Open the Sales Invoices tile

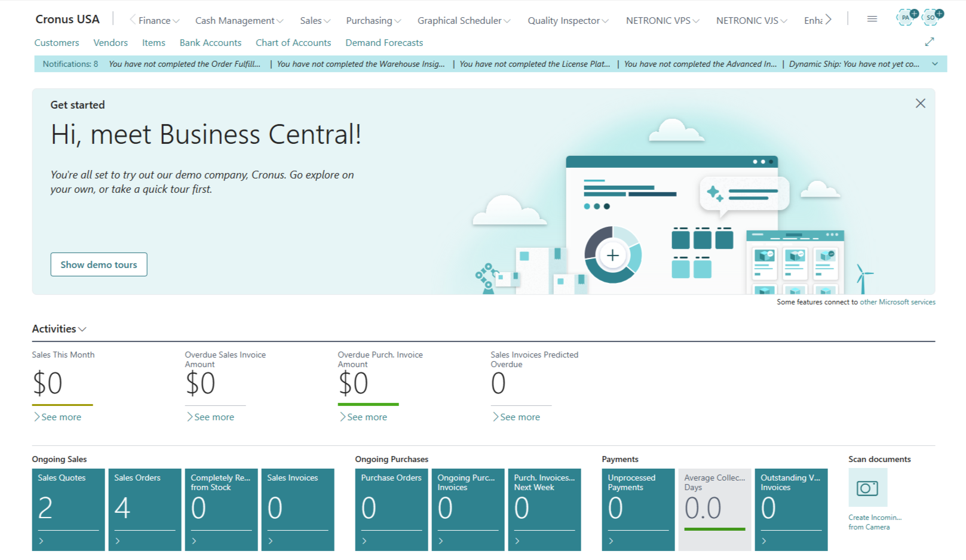[x=298, y=509]
